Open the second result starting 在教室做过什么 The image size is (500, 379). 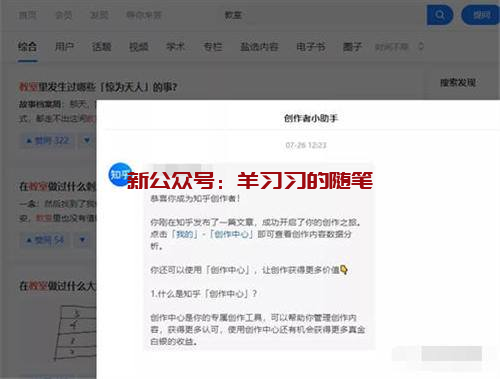tap(57, 186)
